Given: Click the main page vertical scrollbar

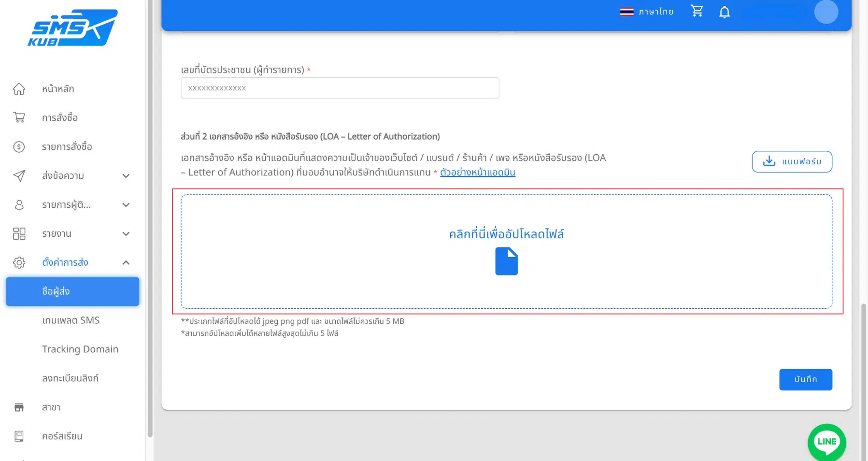Looking at the screenshot, I should [864, 382].
